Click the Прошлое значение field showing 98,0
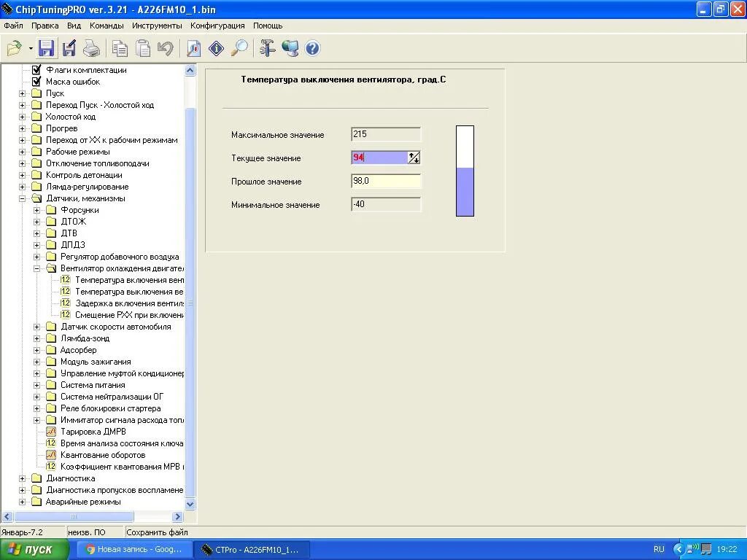Screen dimensions: 747x560 pyautogui.click(x=386, y=181)
